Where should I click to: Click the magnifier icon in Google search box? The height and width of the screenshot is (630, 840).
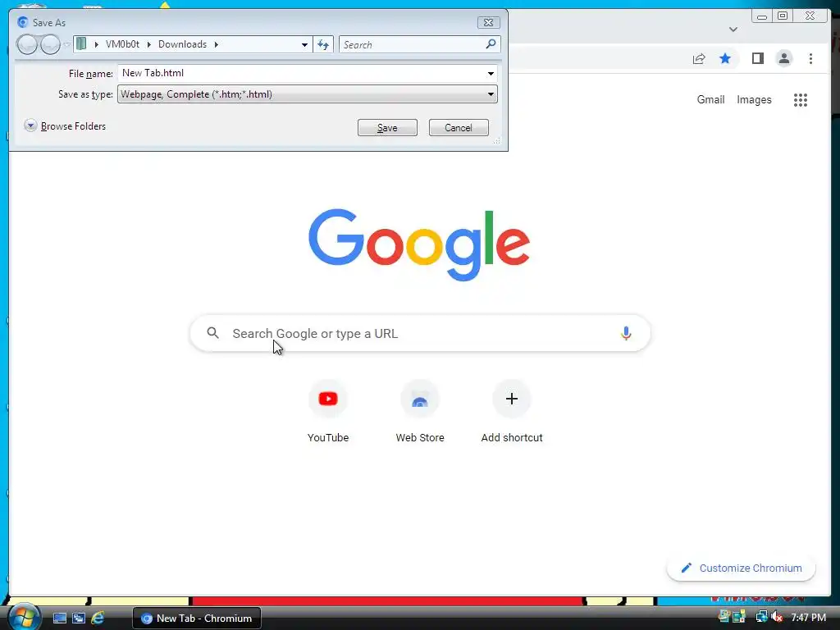[212, 333]
